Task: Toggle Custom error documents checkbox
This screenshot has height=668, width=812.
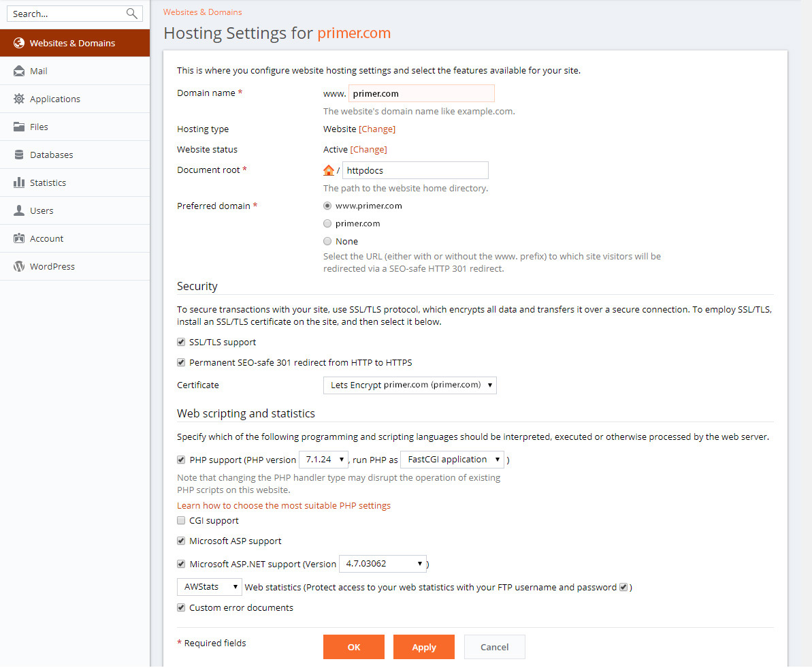Action: [x=181, y=607]
